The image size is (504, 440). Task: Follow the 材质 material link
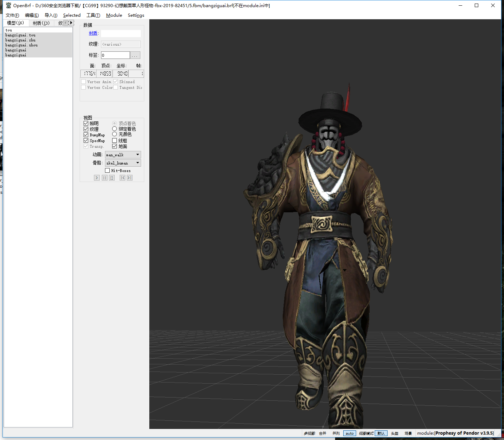point(93,33)
